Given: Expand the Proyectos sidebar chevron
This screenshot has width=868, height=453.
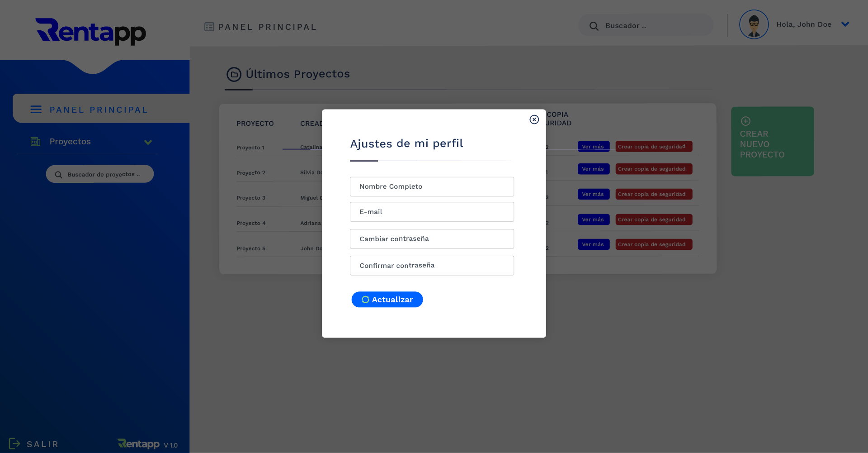Looking at the screenshot, I should tap(148, 142).
